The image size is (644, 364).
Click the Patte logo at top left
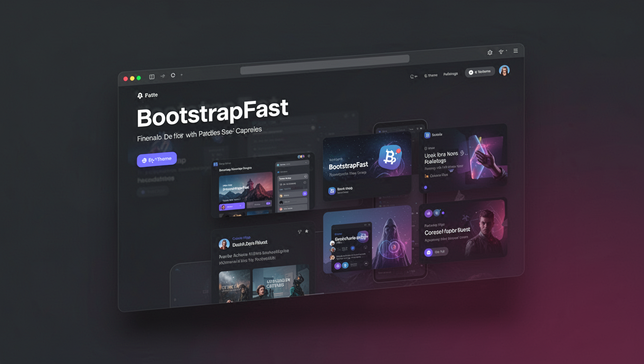click(147, 95)
